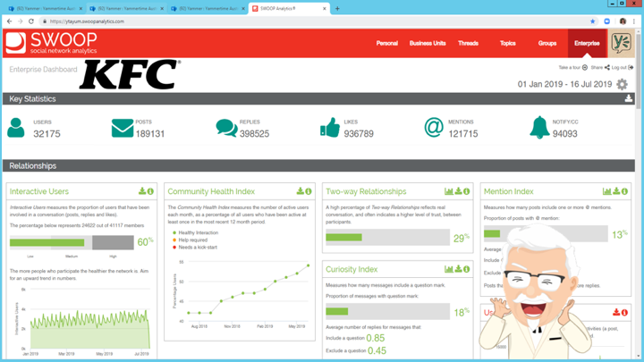Open Mention Index chart icon
Image resolution: width=644 pixels, height=362 pixels.
[607, 191]
